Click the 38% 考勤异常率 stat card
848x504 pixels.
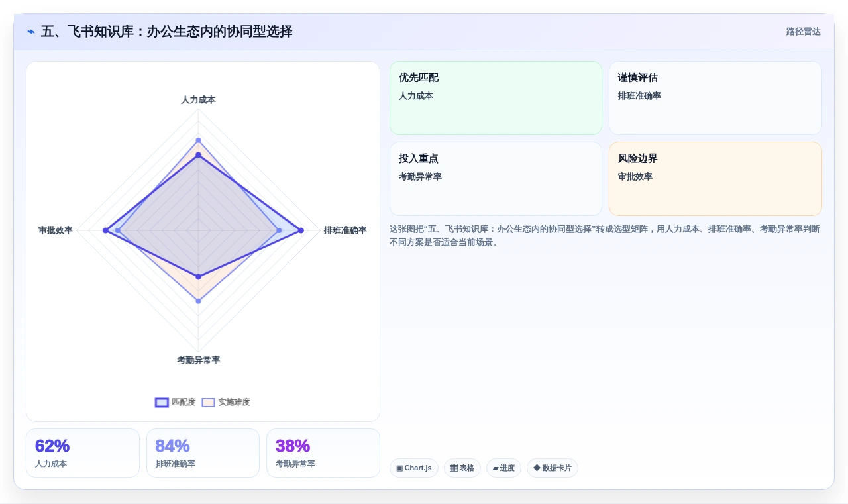[323, 453]
